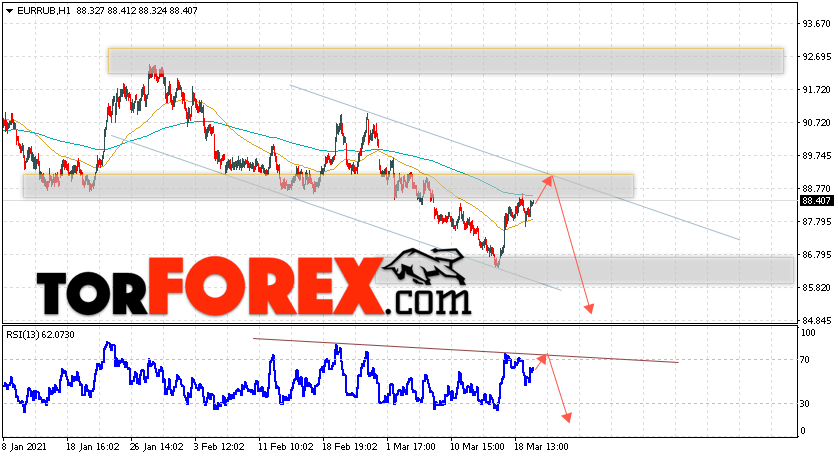The image size is (838, 458).
Task: Click the 11 Feb 10:02 time label
Action: pyautogui.click(x=286, y=447)
